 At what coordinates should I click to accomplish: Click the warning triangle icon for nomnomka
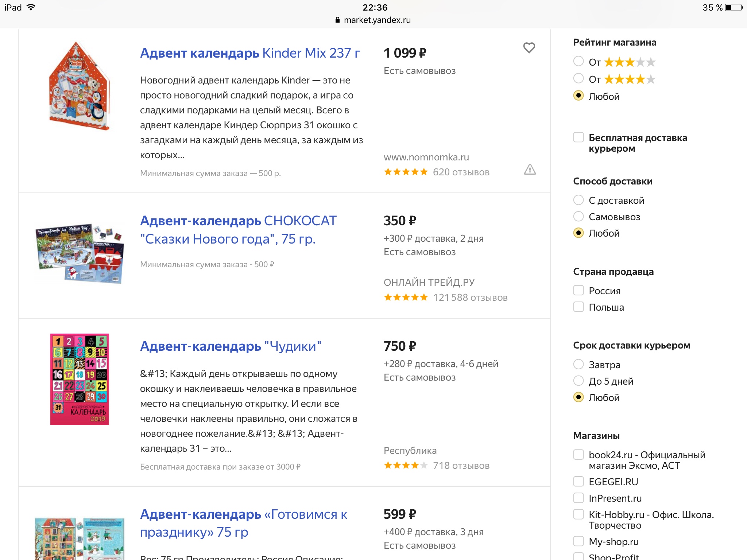pos(530,170)
